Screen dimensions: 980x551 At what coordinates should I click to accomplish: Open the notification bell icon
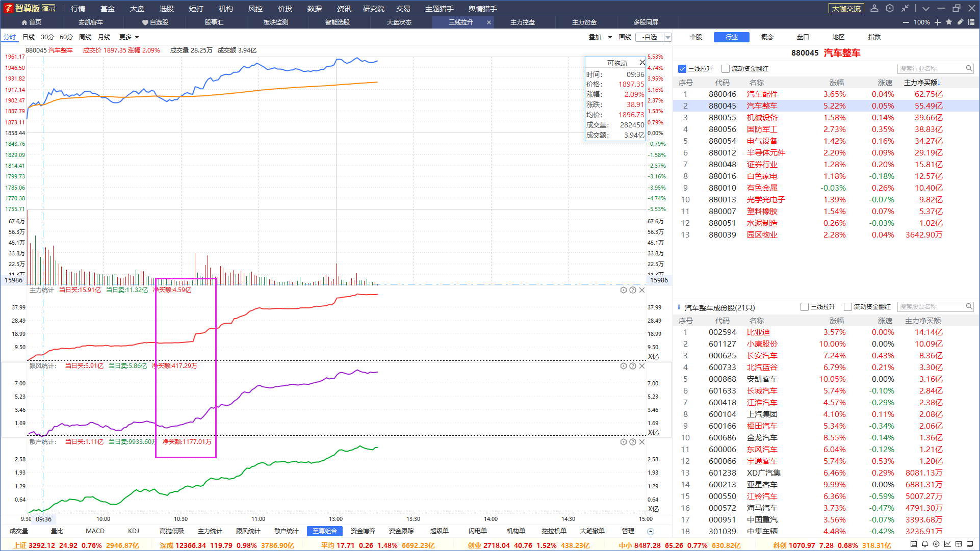pos(925,544)
